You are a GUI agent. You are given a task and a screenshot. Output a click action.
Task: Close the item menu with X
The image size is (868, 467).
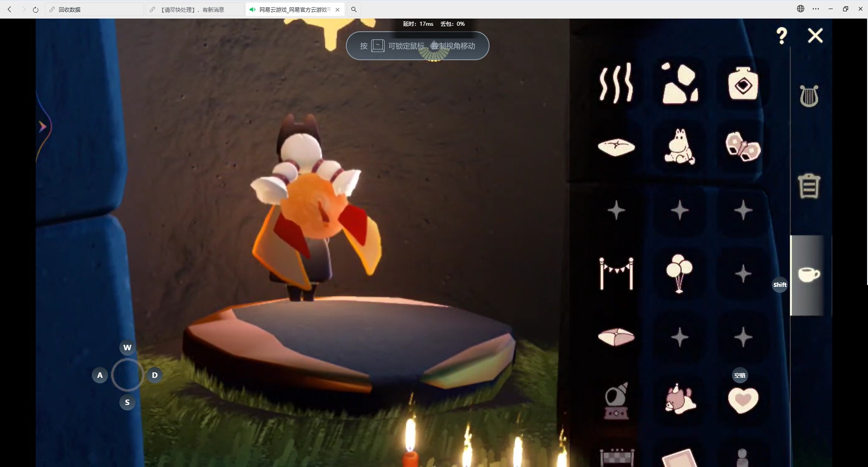click(816, 35)
